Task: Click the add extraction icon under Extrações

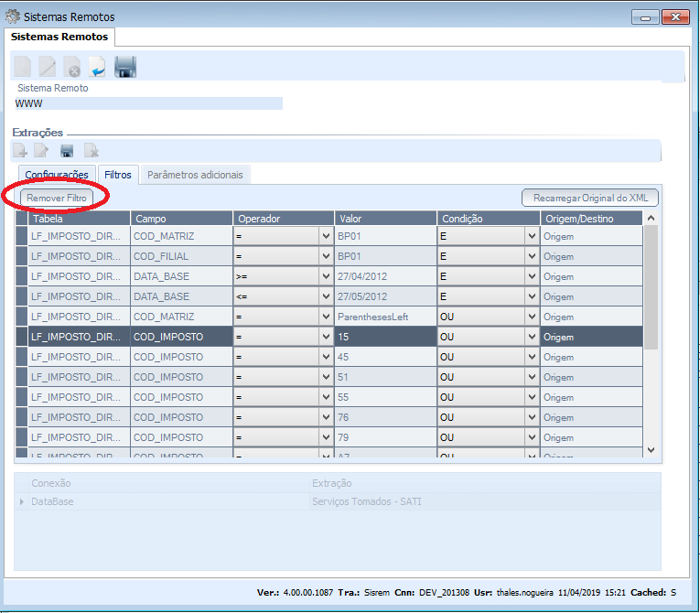Action: click(x=20, y=151)
